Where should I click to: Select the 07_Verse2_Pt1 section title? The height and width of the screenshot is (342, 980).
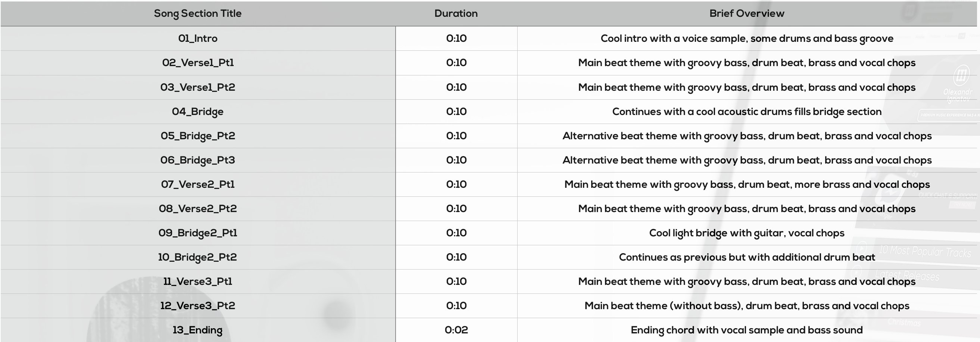point(197,184)
